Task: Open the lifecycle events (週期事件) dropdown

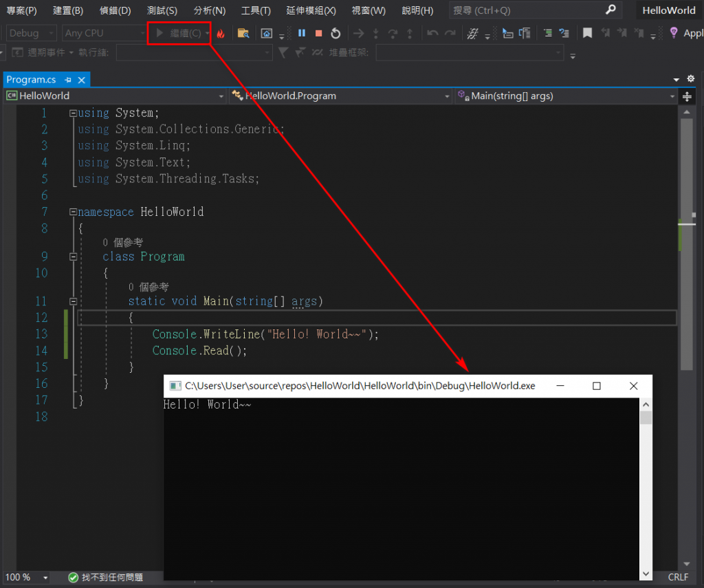Action: point(42,53)
